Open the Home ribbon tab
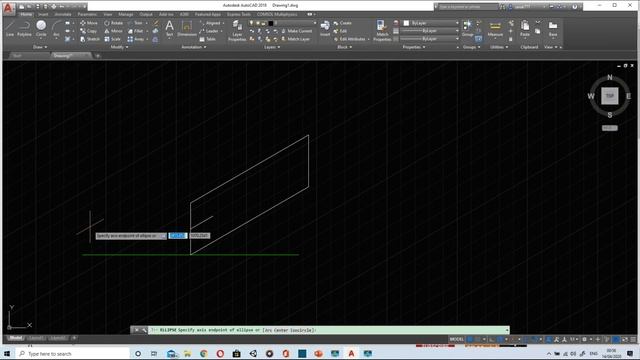 (26, 14)
